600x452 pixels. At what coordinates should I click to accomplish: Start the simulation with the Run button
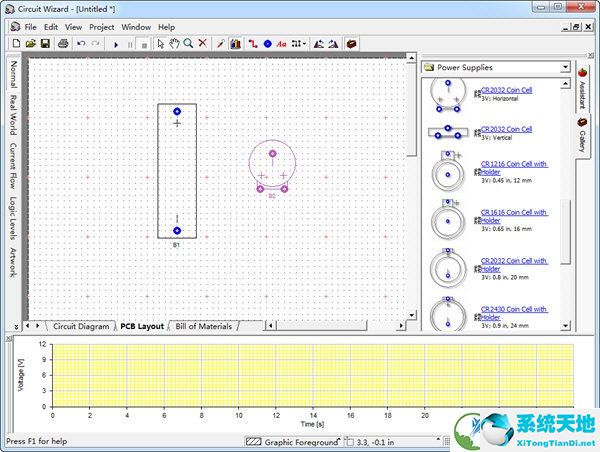(x=116, y=44)
